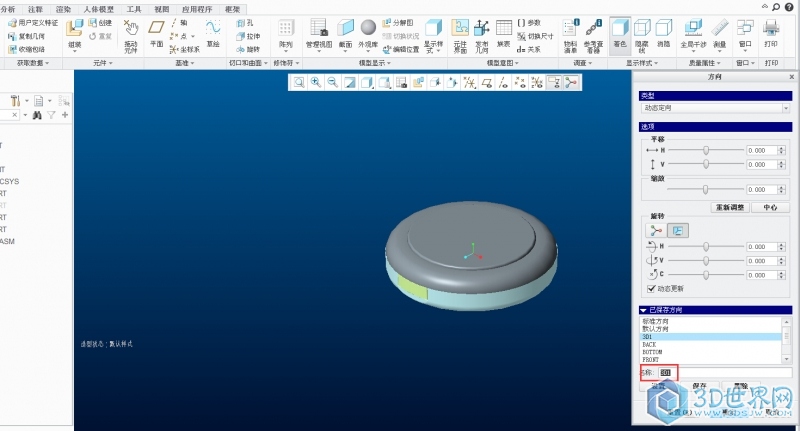Screen dimensions: 800x431
Task: Open the 分析 ribbon tab
Action: tap(8, 9)
